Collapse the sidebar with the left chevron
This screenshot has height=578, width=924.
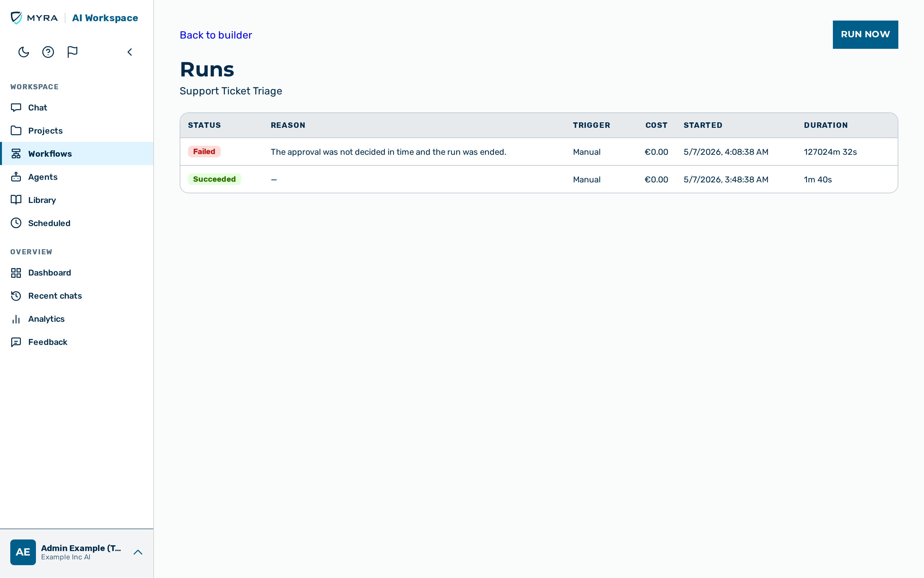(130, 52)
